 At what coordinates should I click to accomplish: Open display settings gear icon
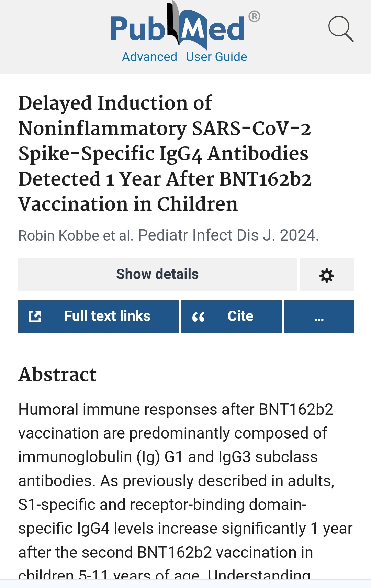point(327,275)
